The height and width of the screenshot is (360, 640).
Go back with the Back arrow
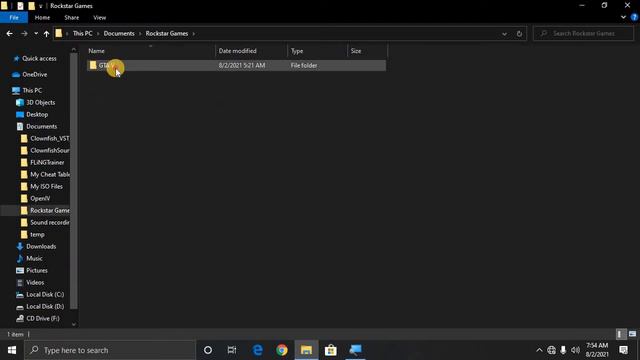(x=9, y=33)
